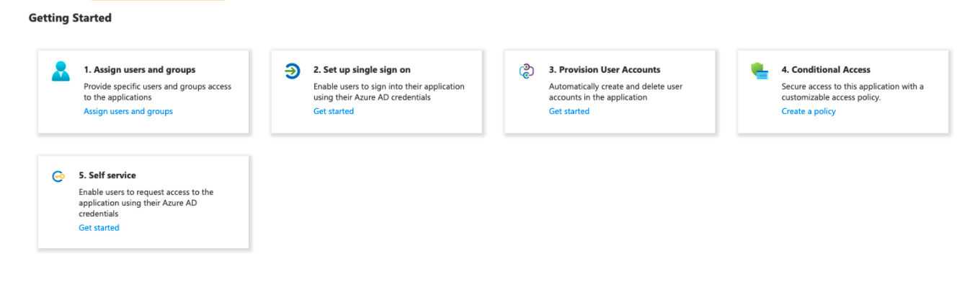The width and height of the screenshot is (980, 290).
Task: Click the Conditional Access shield icon
Action: click(759, 71)
